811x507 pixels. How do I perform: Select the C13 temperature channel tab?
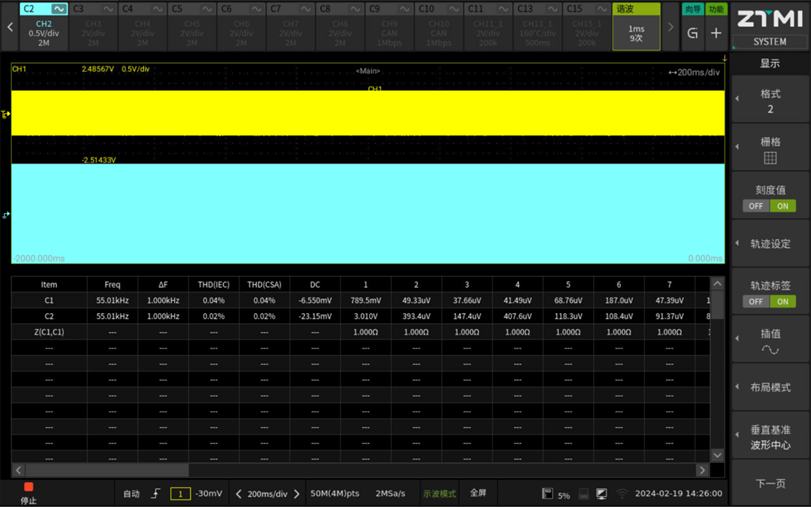coord(537,26)
